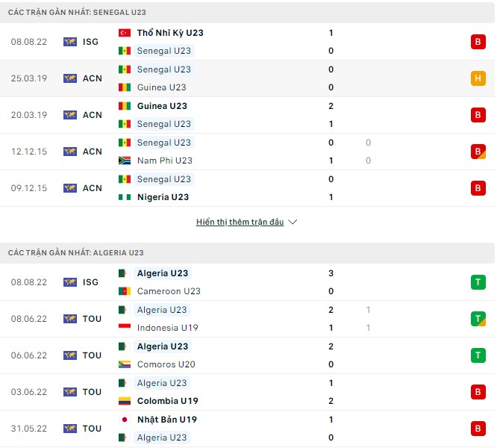The image size is (500, 448).
Task: Click the Nigeria flag beside Nigeria U23
Action: [125, 197]
